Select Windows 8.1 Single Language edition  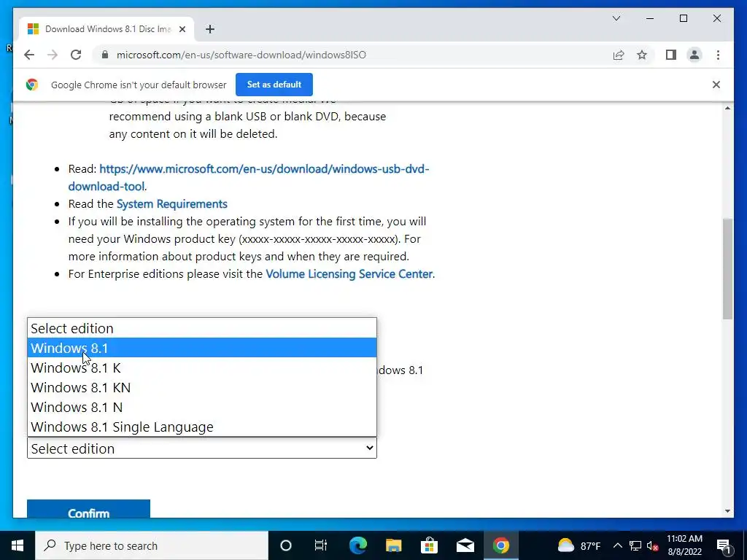pyautogui.click(x=202, y=427)
